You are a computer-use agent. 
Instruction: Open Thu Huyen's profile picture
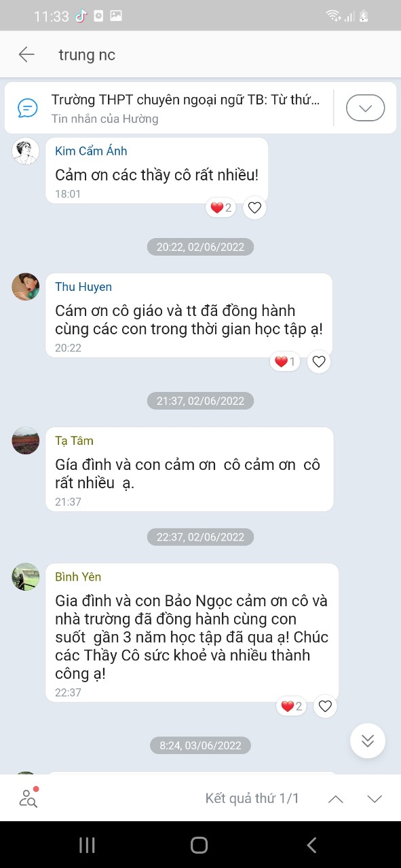coord(26,287)
